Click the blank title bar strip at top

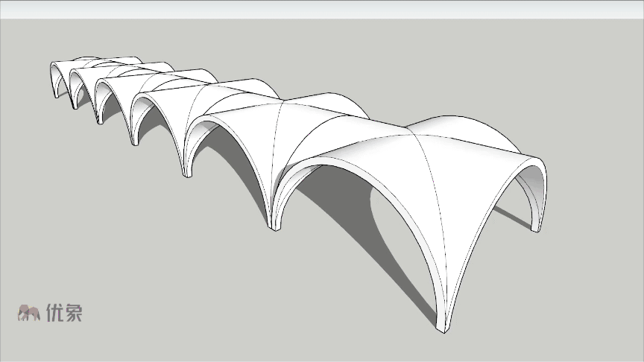point(322,9)
